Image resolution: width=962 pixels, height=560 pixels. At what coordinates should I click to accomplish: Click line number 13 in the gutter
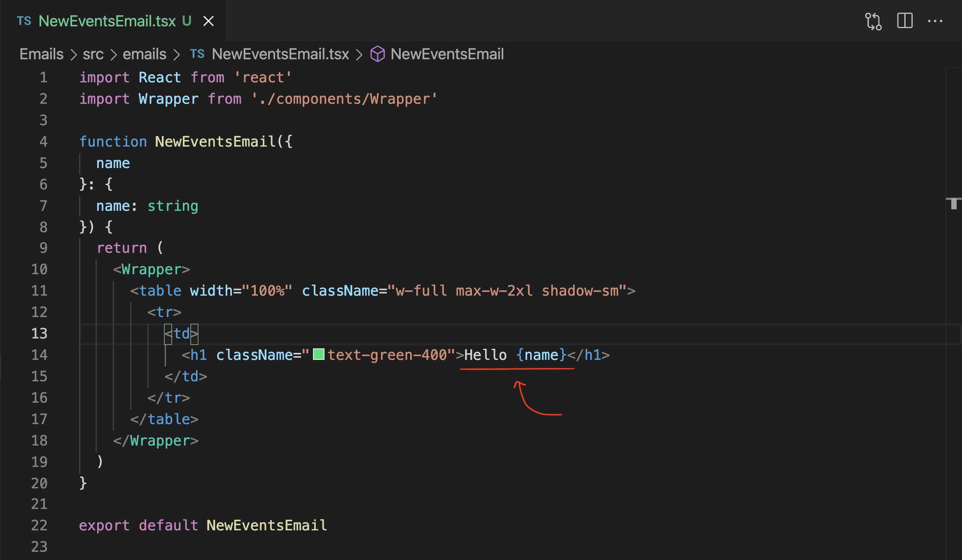pos(40,334)
